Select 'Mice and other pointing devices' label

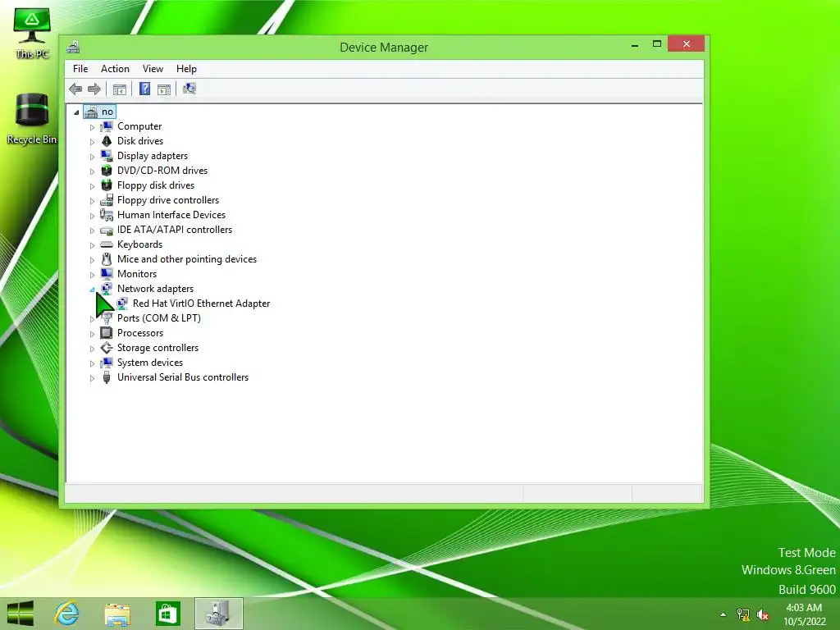(x=187, y=259)
